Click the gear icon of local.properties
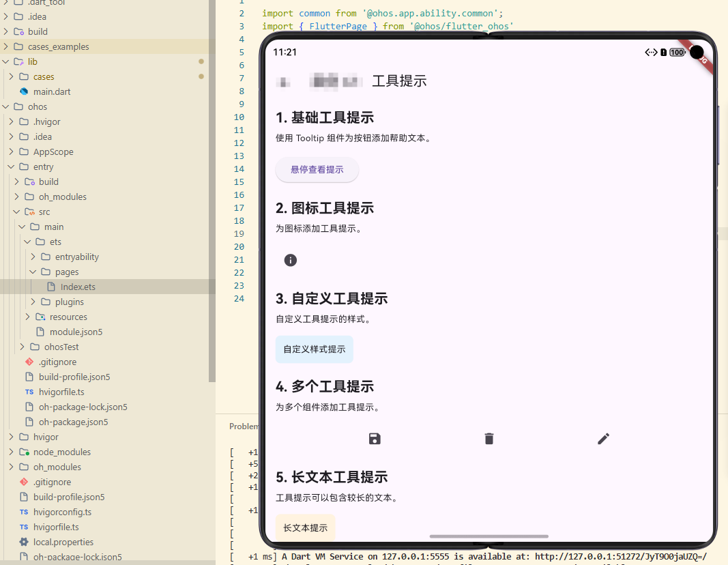728x565 pixels. pos(24,542)
